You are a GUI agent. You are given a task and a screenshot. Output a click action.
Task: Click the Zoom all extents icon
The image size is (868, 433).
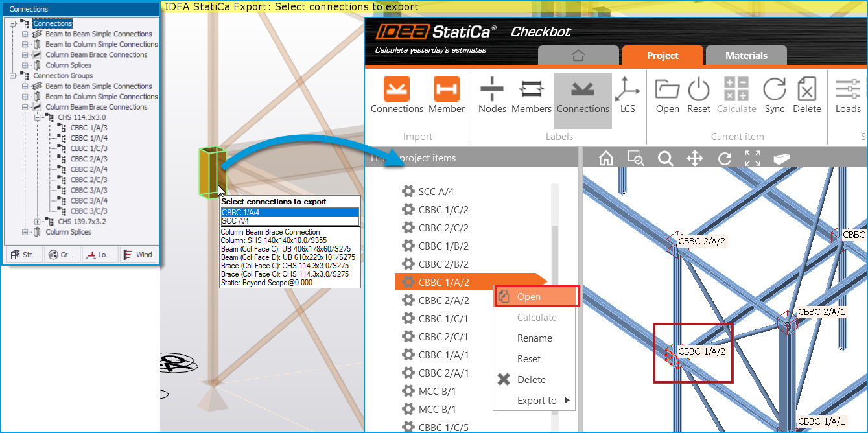point(753,159)
